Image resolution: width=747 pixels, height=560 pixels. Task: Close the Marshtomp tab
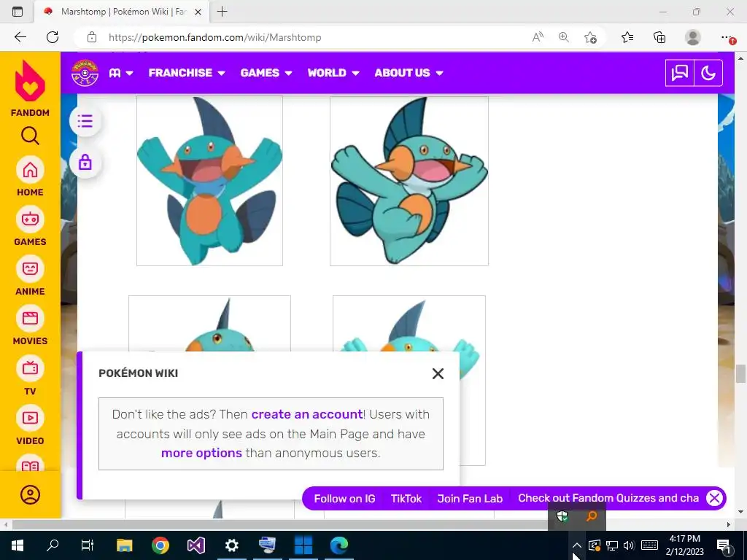tap(198, 12)
